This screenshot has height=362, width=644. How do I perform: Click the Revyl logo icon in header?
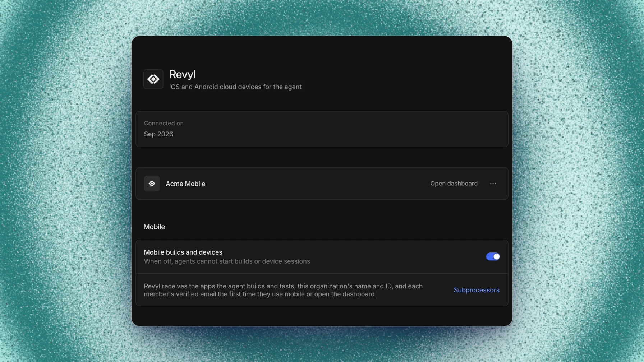[153, 79]
